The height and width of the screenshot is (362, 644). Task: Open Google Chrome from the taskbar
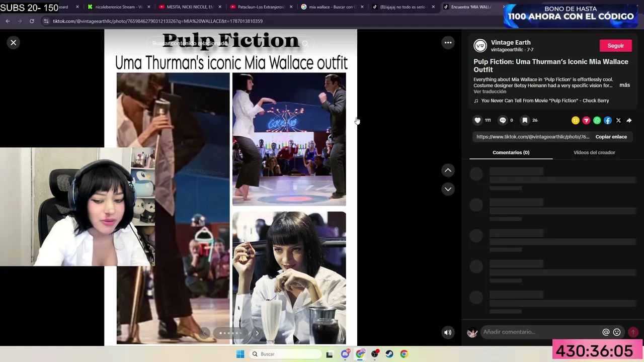404,354
